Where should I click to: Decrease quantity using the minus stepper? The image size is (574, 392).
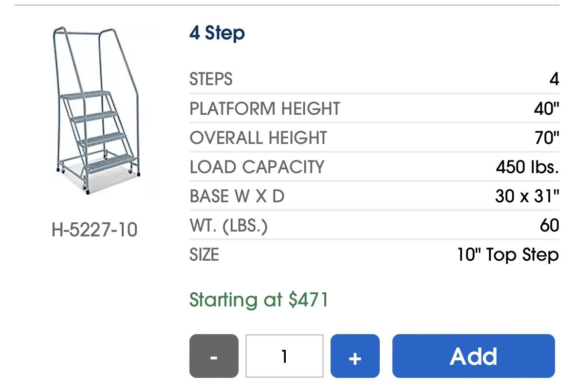click(x=213, y=356)
